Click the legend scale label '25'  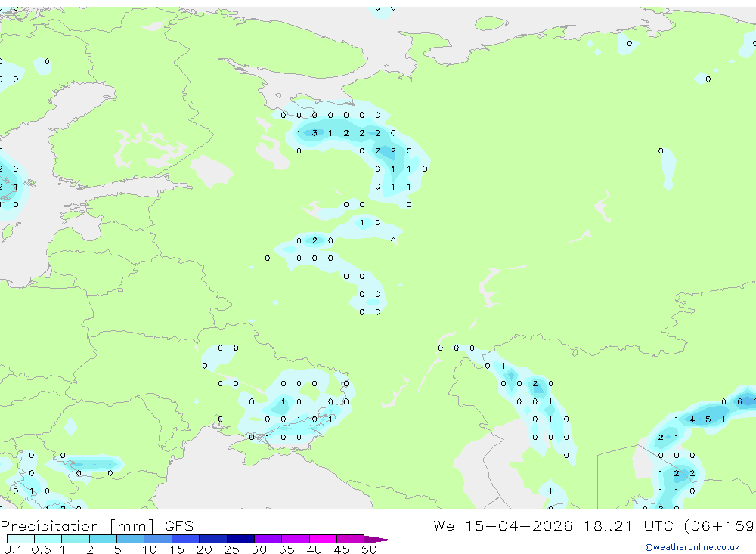pos(231,549)
